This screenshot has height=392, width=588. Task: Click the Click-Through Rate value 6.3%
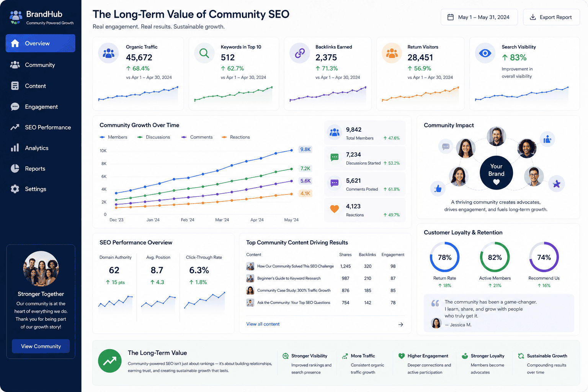(199, 270)
